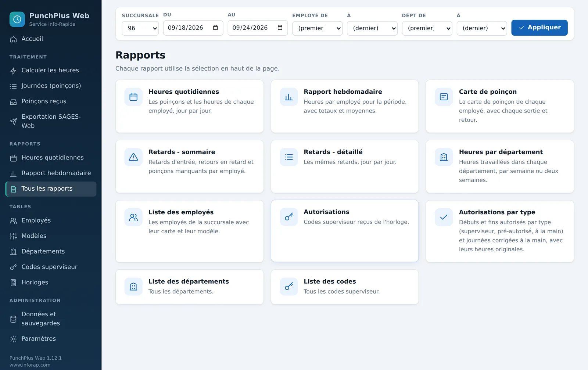Open the Retards - détaillé report card title
Viewport: 588px width, 370px height.
coord(333,152)
